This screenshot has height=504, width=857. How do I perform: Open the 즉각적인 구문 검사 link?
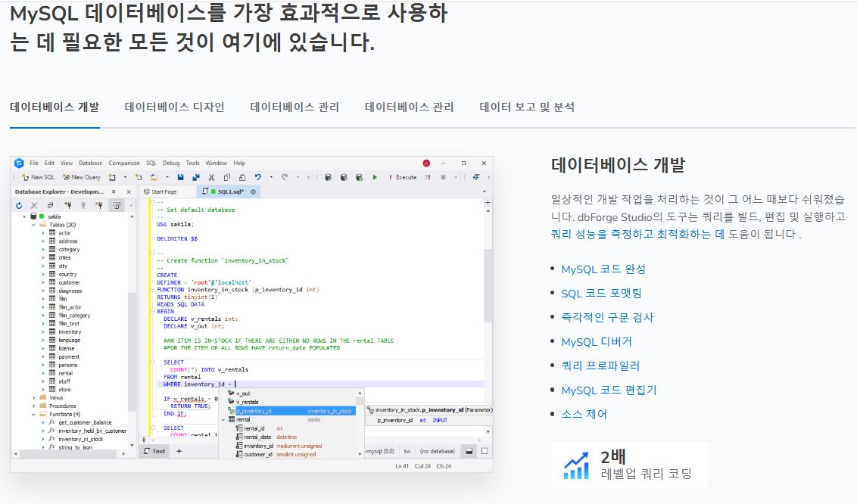click(607, 317)
